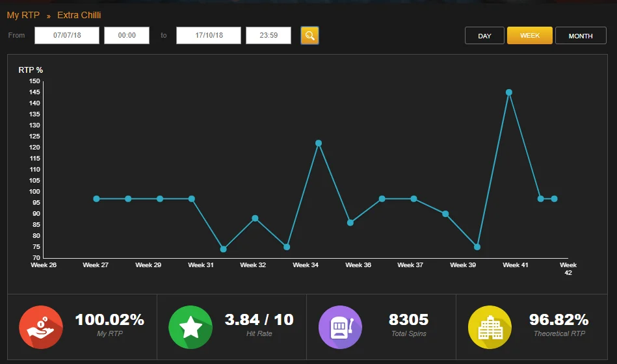Click the 100.02% My RTP value
The height and width of the screenshot is (364, 617).
coord(110,320)
